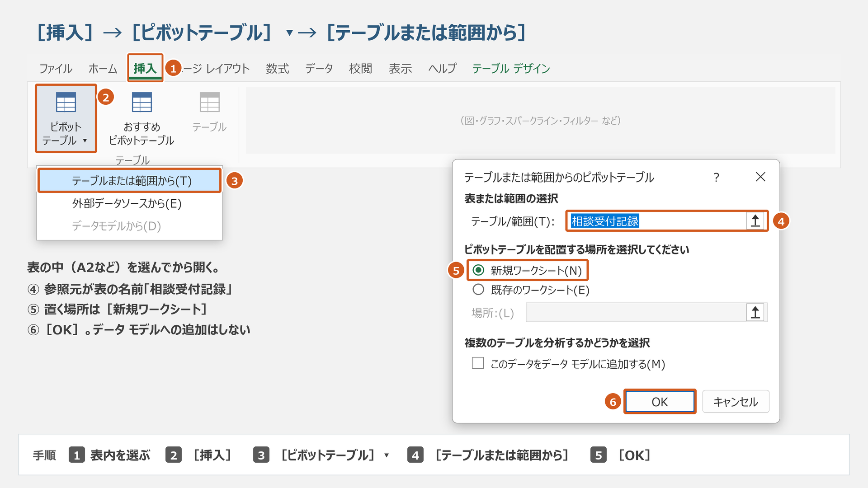Click the collapse-dialog arrow beside テーブル/範囲

pos(755,221)
